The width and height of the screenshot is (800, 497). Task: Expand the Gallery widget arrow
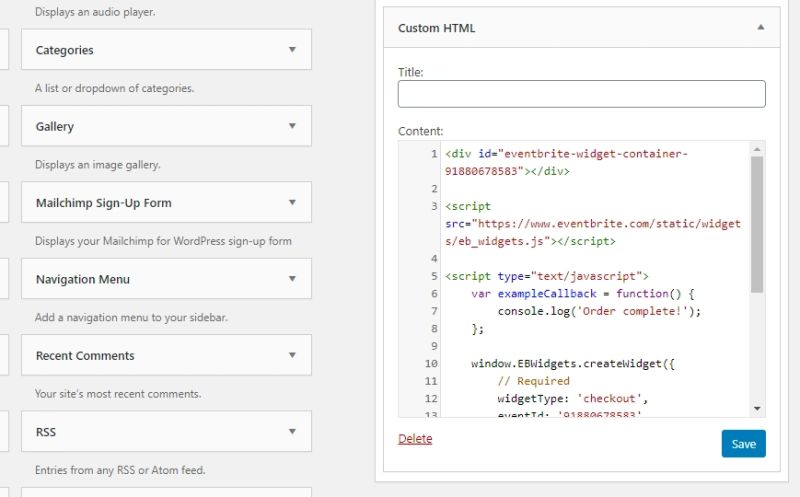tap(292, 126)
